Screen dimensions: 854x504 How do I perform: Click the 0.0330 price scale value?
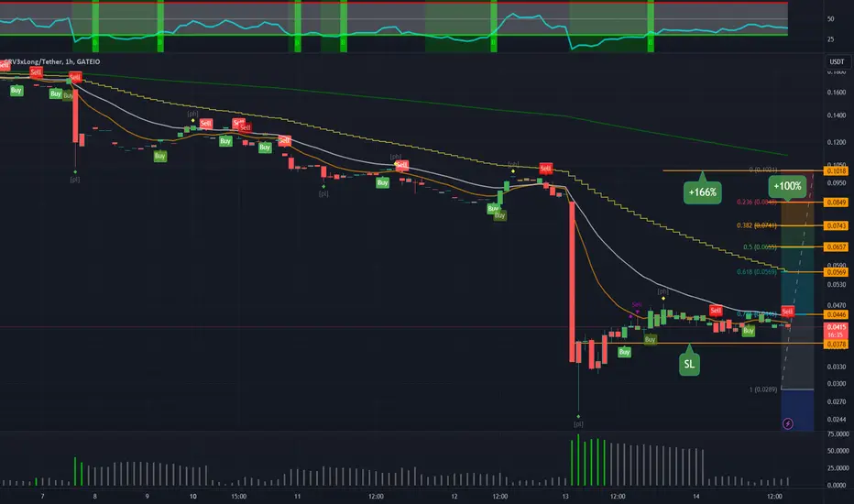coord(836,367)
